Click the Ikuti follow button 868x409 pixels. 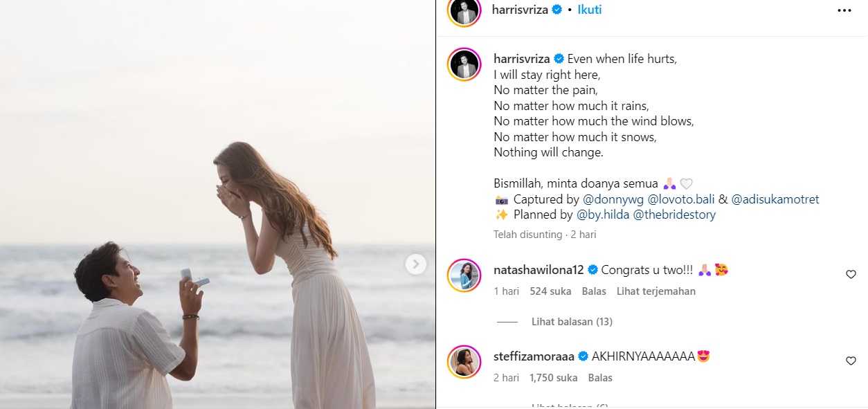coord(589,10)
